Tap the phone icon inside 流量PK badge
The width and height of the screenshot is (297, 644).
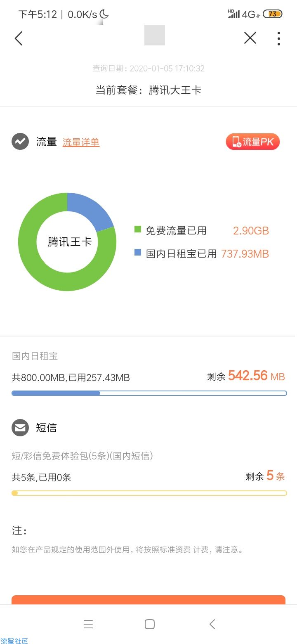tap(236, 142)
